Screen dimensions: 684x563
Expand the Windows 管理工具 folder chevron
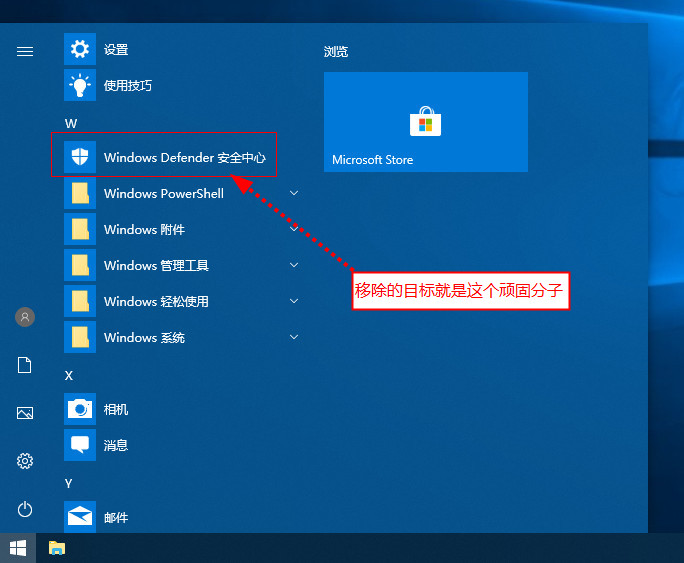click(294, 265)
